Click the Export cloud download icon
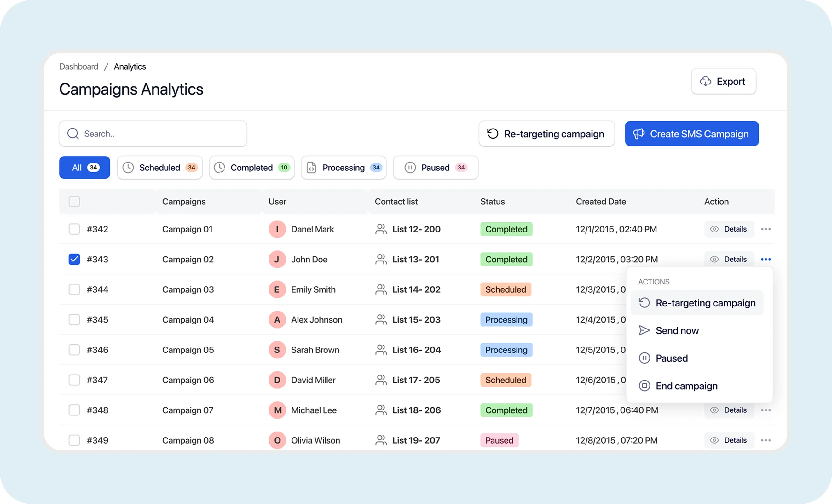Screen dimensions: 832x504 [705, 81]
